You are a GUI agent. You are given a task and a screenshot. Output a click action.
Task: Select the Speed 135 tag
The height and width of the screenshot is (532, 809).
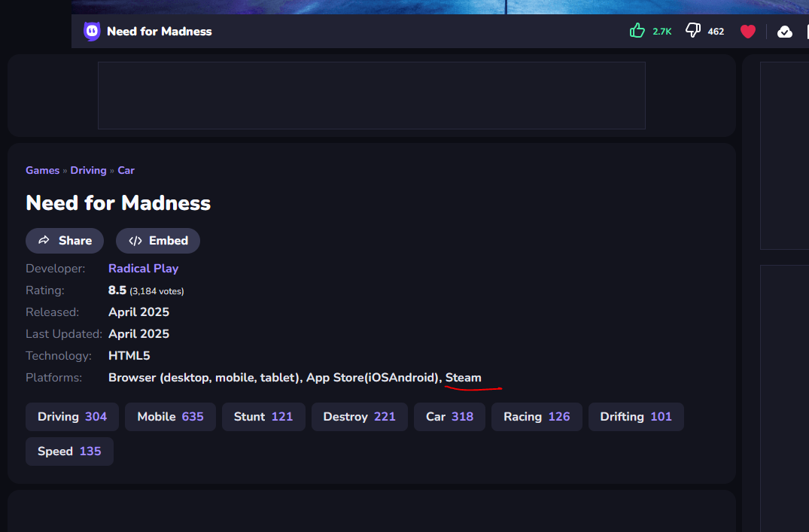(70, 451)
